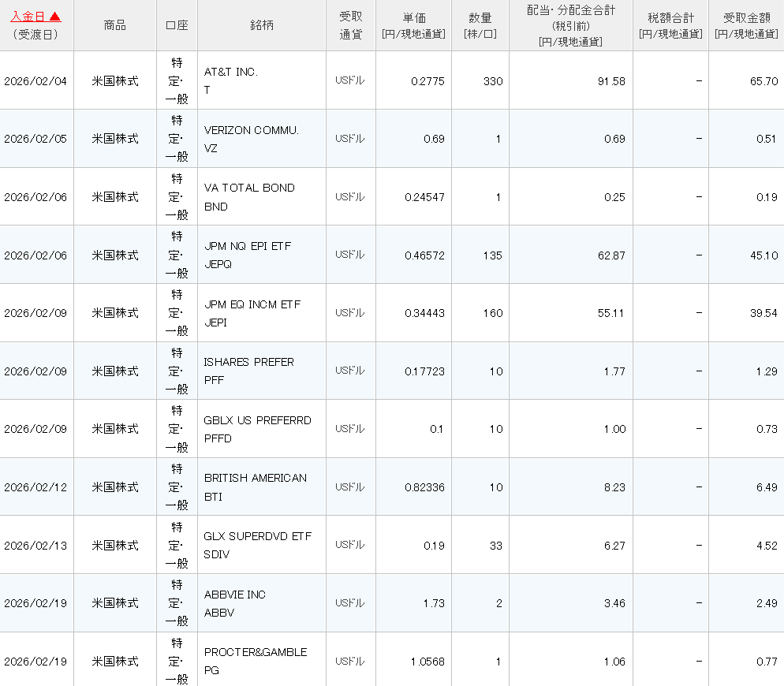This screenshot has height=686, width=784.
Task: Select the GLX SUPERDVD ETF entry
Action: 258,536
